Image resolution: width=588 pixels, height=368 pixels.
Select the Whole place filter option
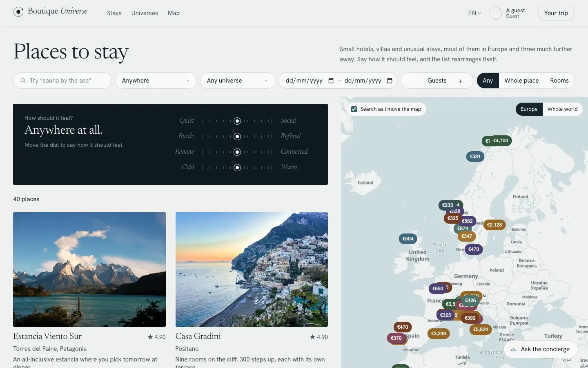(x=521, y=81)
